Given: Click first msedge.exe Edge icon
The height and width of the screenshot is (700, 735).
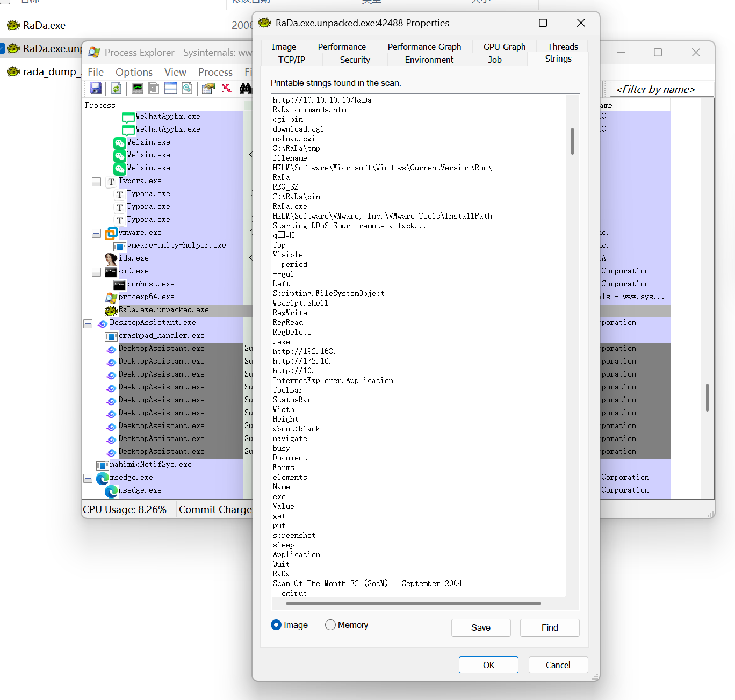Looking at the screenshot, I should (x=103, y=478).
